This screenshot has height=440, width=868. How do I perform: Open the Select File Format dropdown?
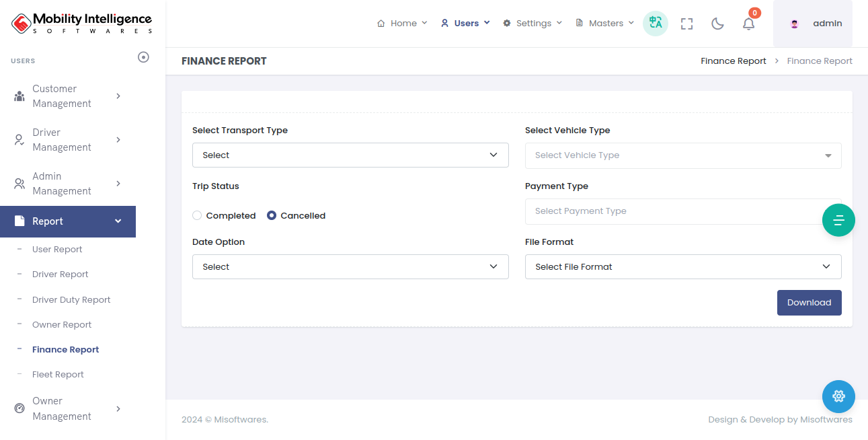[682, 267]
